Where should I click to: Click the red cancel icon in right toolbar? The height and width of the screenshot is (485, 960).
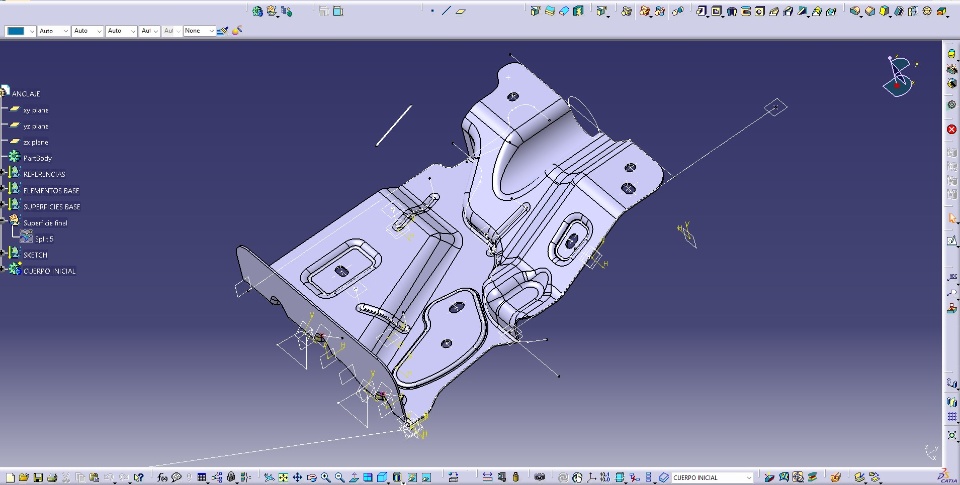tap(951, 129)
